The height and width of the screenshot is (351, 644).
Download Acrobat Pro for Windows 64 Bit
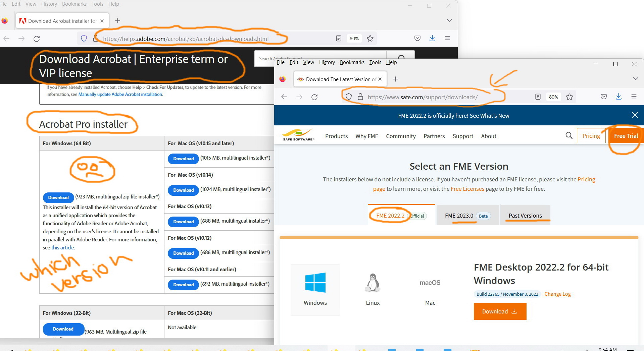[x=58, y=197]
